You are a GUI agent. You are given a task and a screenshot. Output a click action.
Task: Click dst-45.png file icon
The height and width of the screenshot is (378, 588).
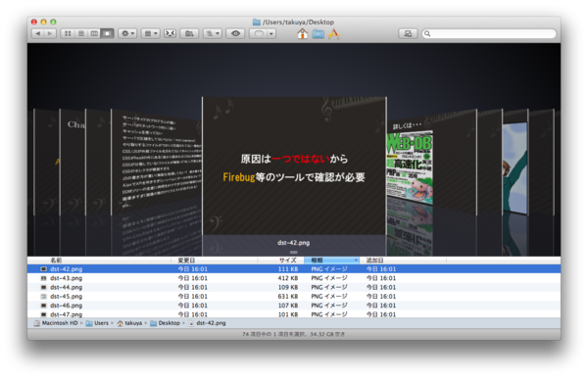point(43,297)
